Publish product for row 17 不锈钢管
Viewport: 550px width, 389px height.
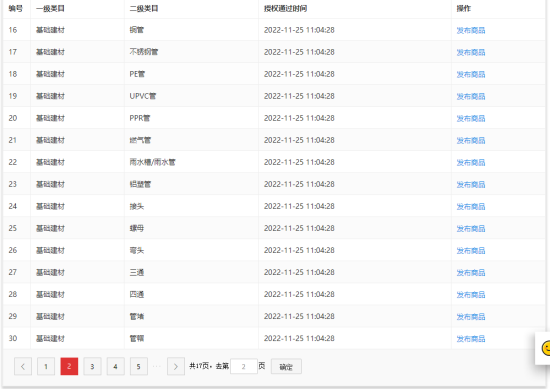click(471, 53)
